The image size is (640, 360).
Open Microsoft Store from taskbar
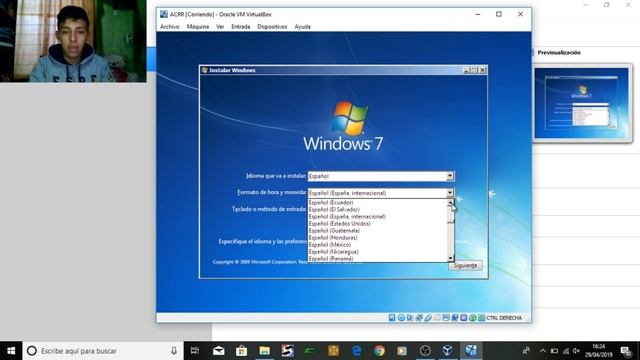pyautogui.click(x=241, y=351)
